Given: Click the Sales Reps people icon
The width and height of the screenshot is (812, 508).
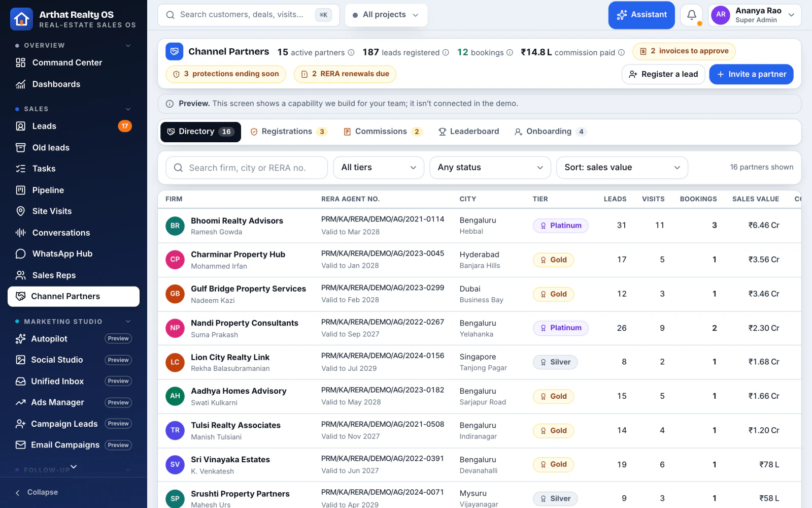Looking at the screenshot, I should [20, 275].
